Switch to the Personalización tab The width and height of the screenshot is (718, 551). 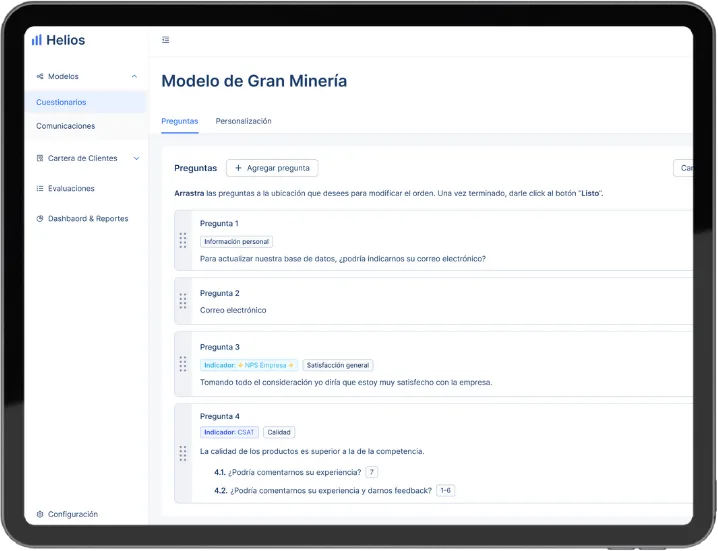243,121
